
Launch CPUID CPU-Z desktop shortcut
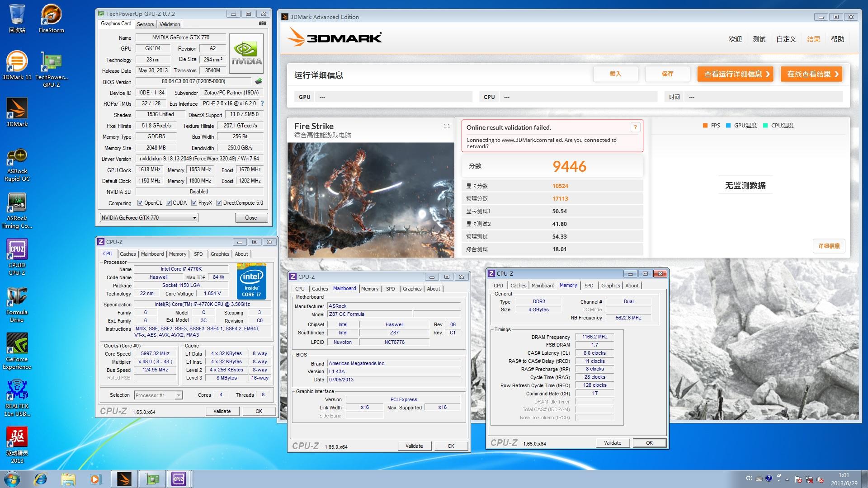pyautogui.click(x=17, y=258)
